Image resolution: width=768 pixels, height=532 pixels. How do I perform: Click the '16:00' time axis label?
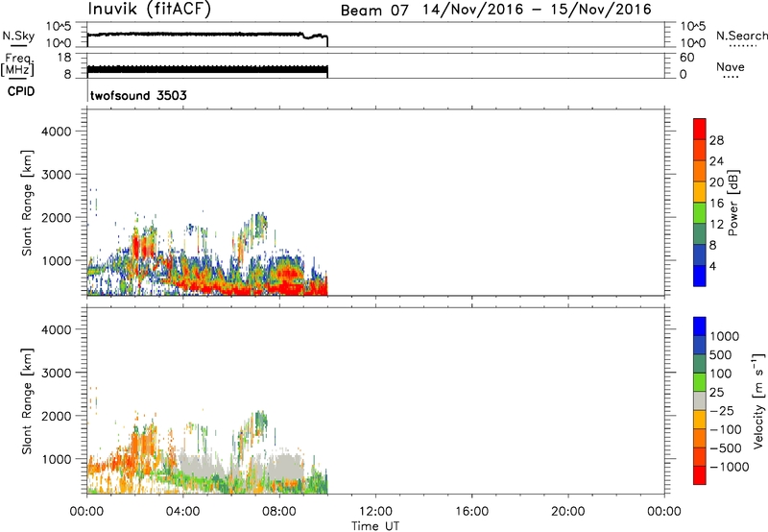(471, 512)
